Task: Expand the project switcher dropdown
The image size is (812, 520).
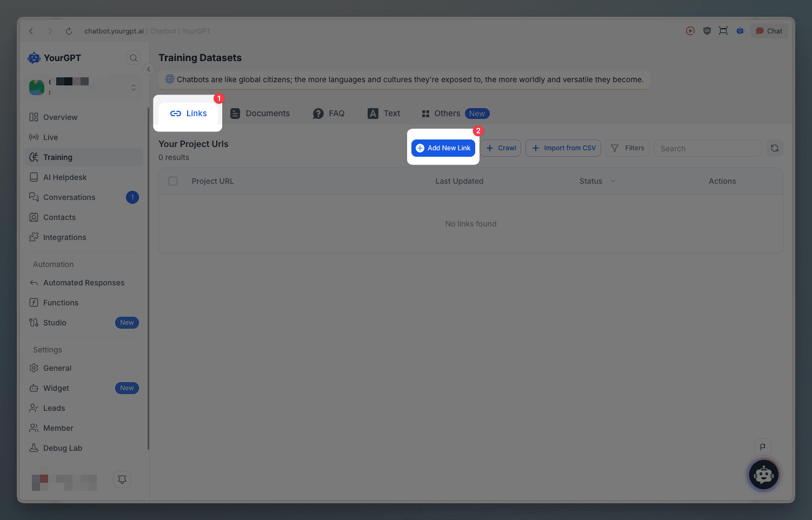Action: click(x=134, y=88)
